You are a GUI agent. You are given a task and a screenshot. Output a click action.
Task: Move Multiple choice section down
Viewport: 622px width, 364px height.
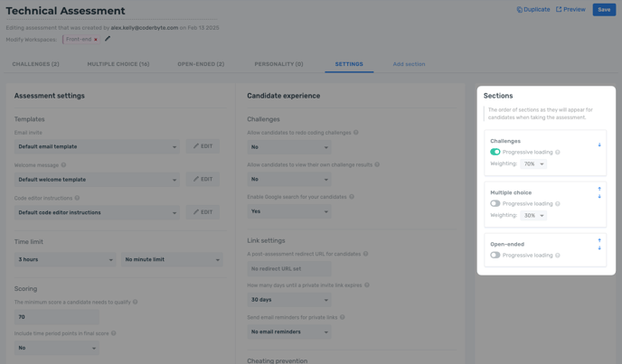click(x=599, y=197)
